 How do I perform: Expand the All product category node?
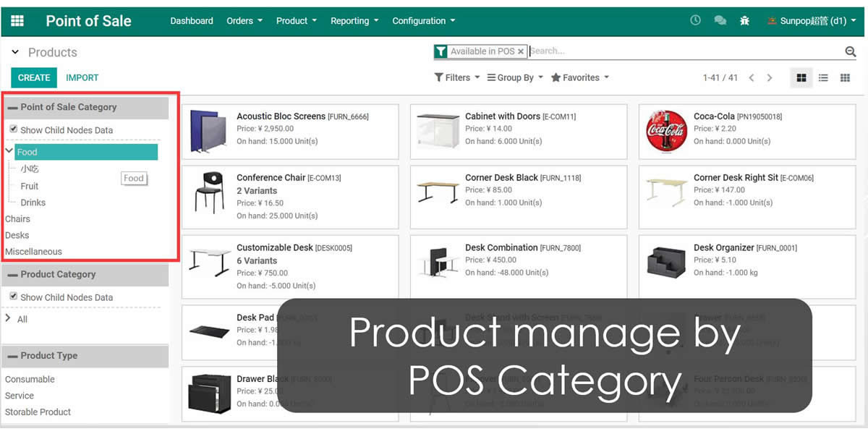[x=9, y=318]
